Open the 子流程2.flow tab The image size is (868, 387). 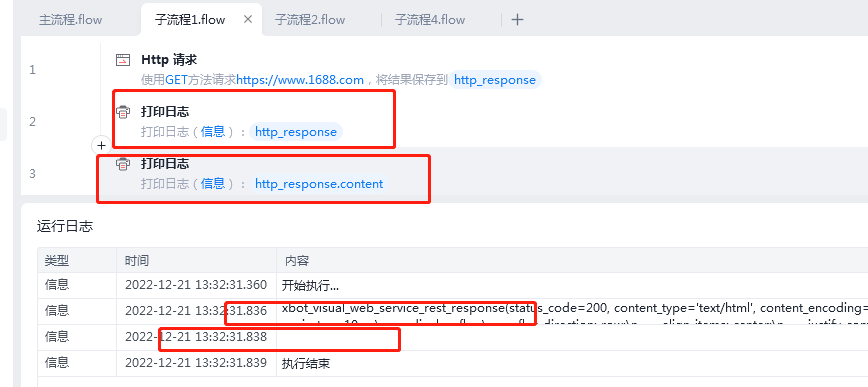click(x=310, y=20)
